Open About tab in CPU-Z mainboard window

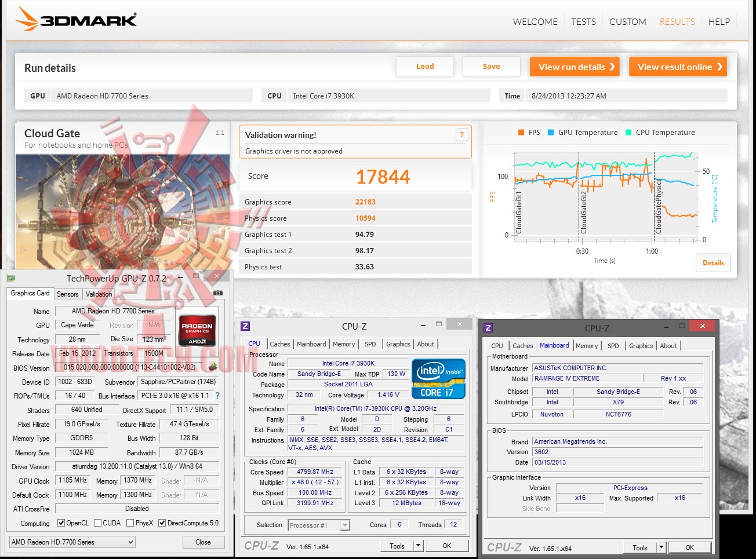[668, 346]
